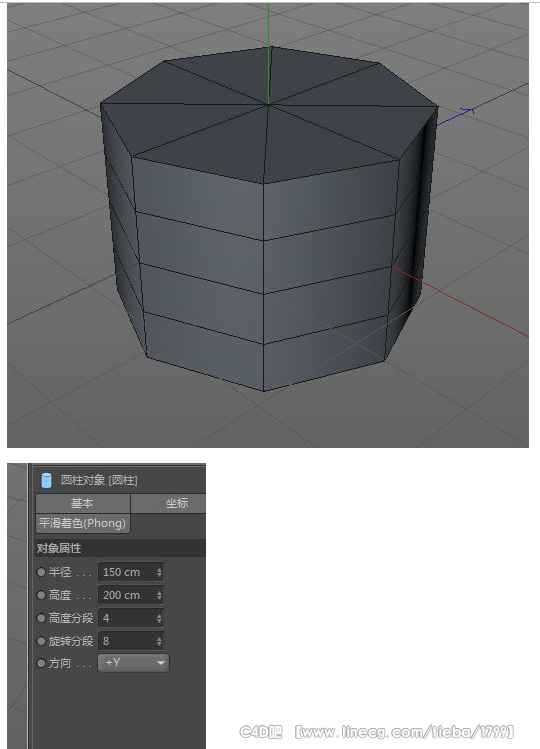Click the green Y axis handle in viewport
Image resolution: width=540 pixels, height=749 pixels.
[268, 53]
